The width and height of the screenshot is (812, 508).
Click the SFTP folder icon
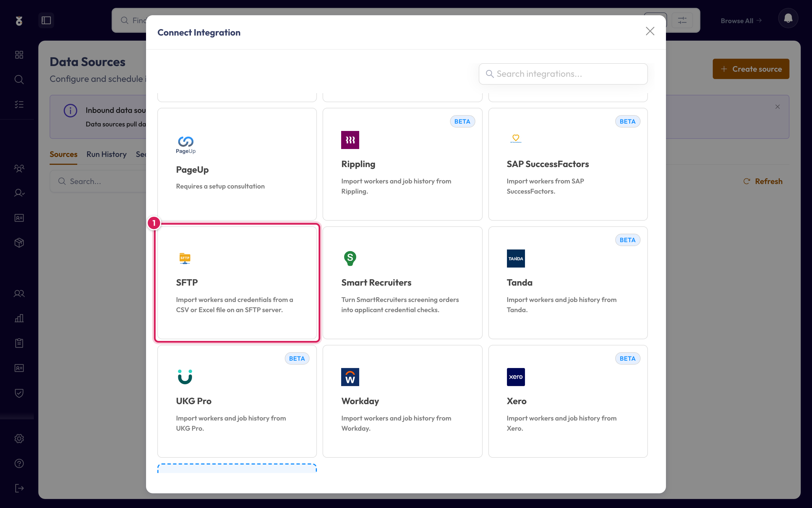pyautogui.click(x=185, y=258)
